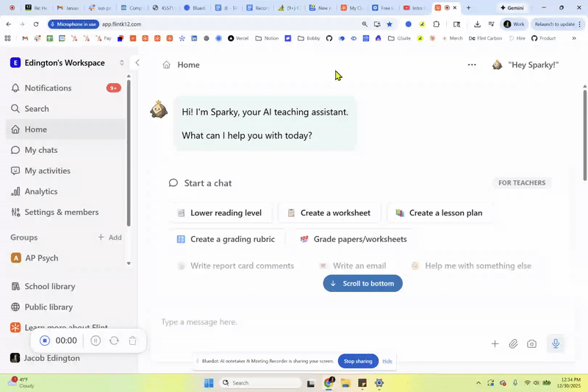
Task: Select Create a lesson plan
Action: coord(440,213)
